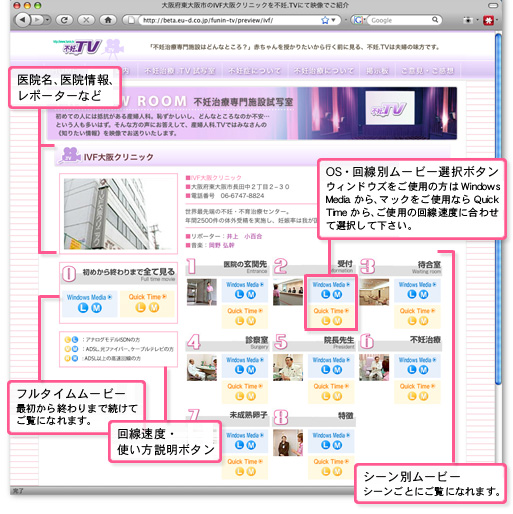The width and height of the screenshot is (513, 514).
Task: Play scene 8 特徴 Windows Media L button
Action: pyautogui.click(x=325, y=445)
